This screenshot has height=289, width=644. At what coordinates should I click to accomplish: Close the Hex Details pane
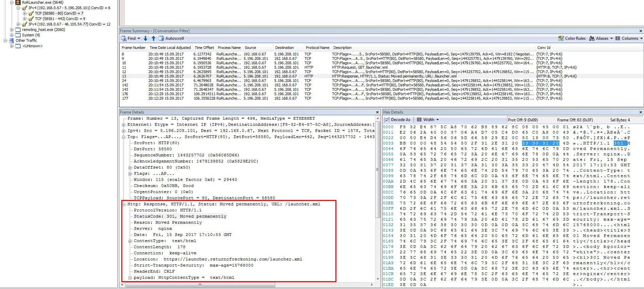(x=641, y=112)
